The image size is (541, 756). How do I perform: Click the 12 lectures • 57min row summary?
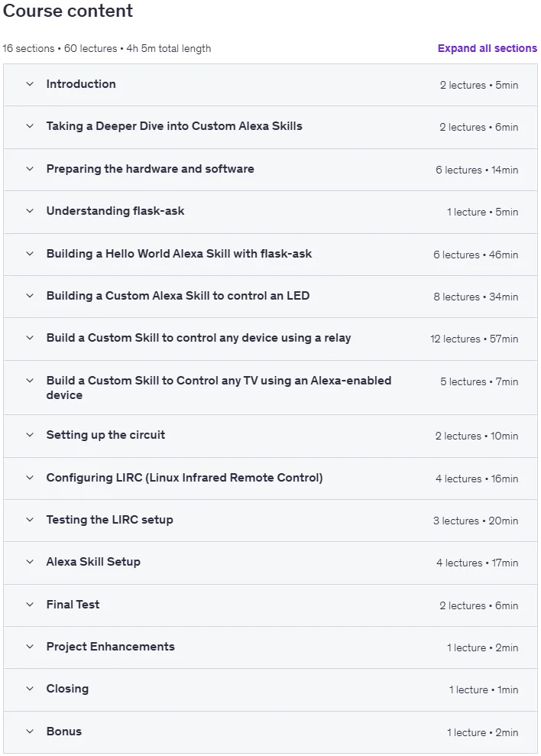coord(474,339)
